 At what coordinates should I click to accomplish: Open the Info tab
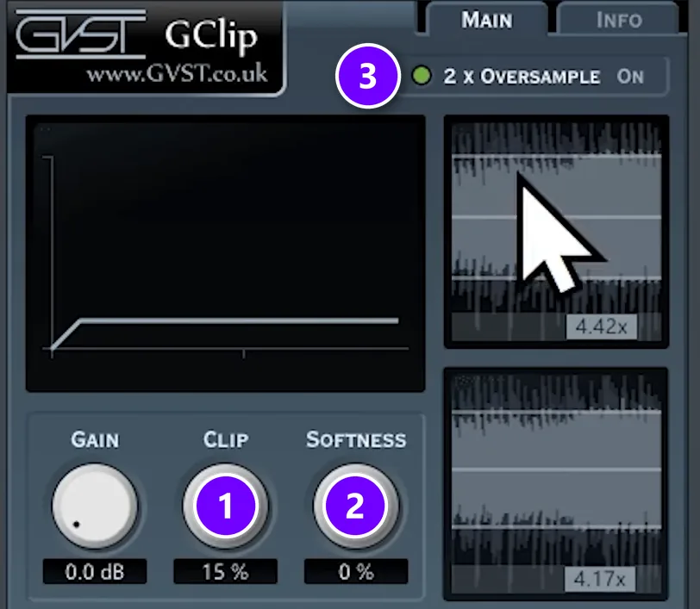coord(619,20)
